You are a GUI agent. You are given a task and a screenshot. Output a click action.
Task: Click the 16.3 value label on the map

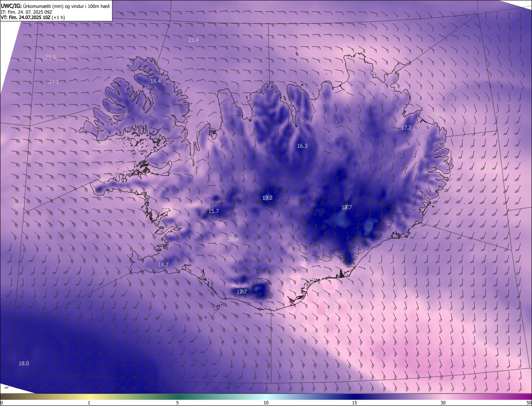(x=302, y=146)
